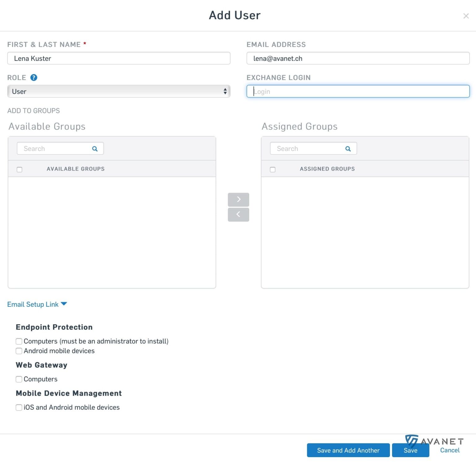
Task: Click the left arrow to unassign groups
Action: [238, 214]
